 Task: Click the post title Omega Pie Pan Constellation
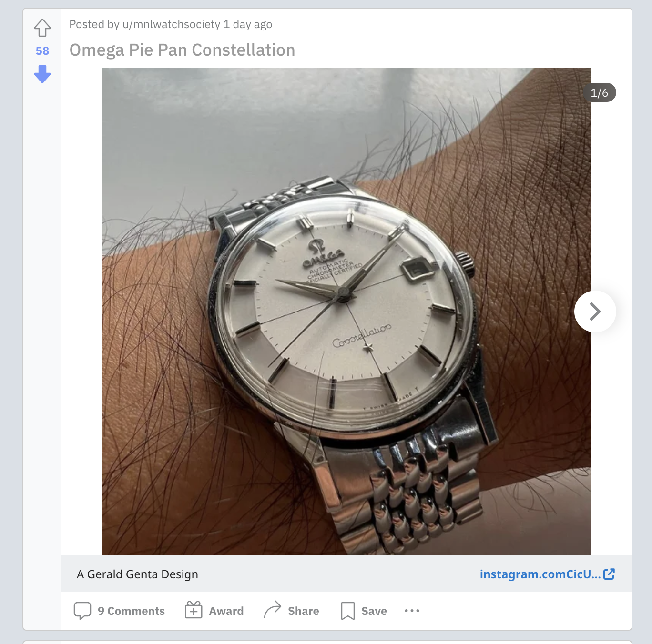(x=182, y=50)
